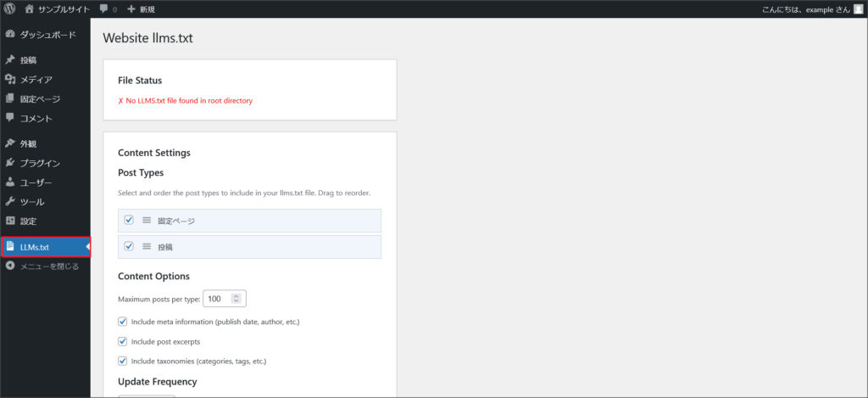Click the WordPress logo icon
The height and width of the screenshot is (398, 868).
pyautogui.click(x=10, y=9)
